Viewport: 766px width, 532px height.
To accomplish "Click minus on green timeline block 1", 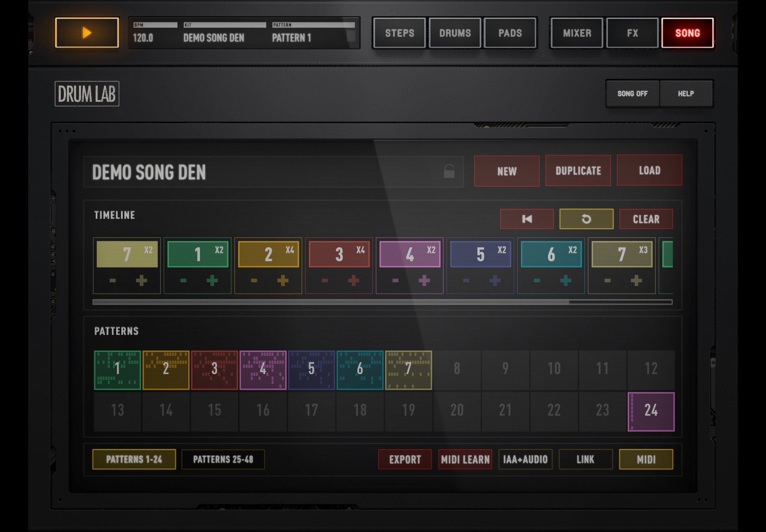I will (183, 280).
